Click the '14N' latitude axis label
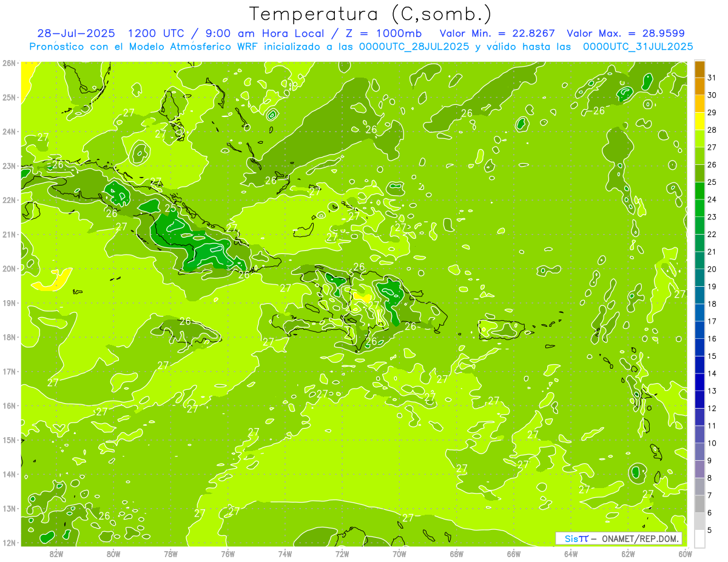The image size is (728, 562). (x=9, y=474)
